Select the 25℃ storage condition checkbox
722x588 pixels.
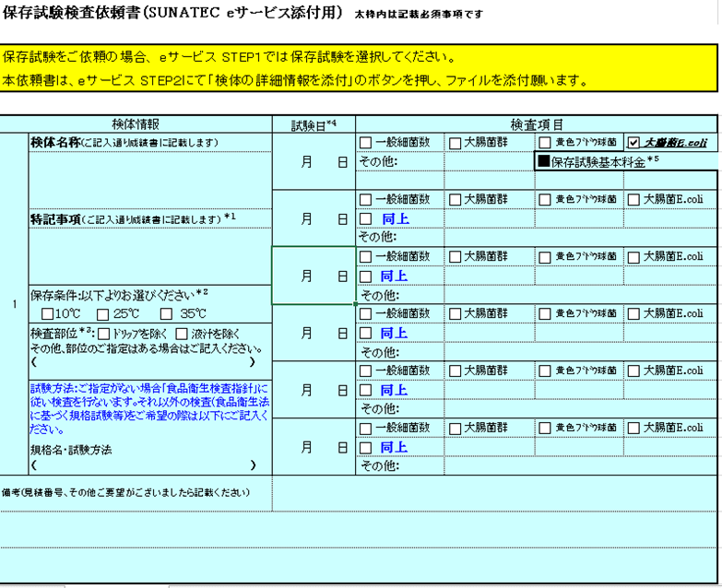pyautogui.click(x=103, y=313)
